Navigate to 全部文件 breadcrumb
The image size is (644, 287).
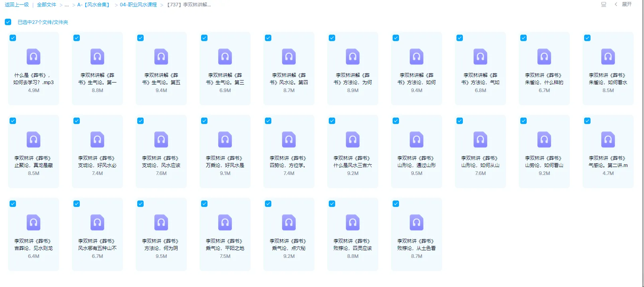tap(47, 5)
